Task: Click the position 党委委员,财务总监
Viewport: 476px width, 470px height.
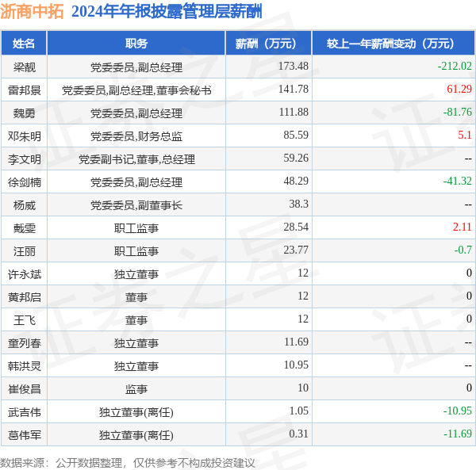Action: 136,136
